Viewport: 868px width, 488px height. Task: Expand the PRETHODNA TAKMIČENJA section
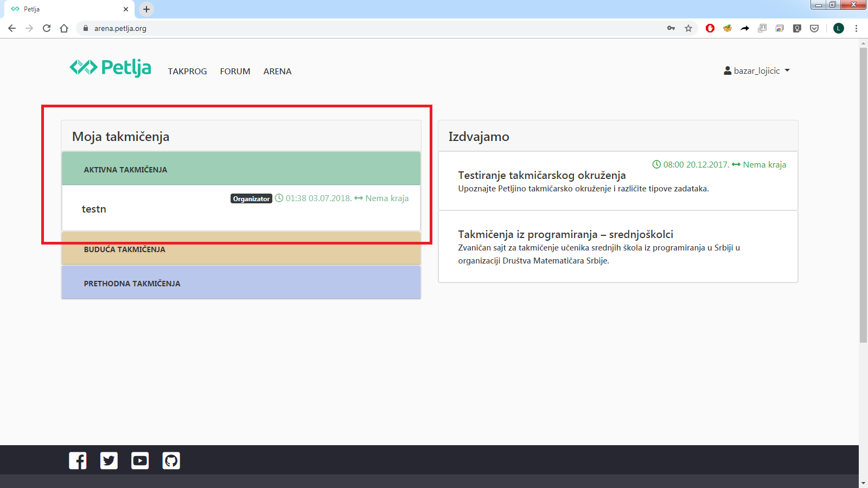coord(132,284)
